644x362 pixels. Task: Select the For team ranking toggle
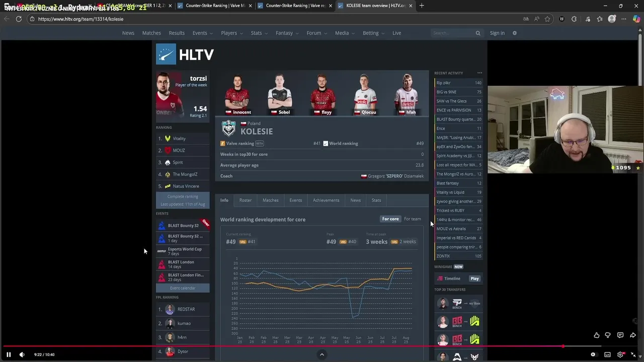click(412, 219)
